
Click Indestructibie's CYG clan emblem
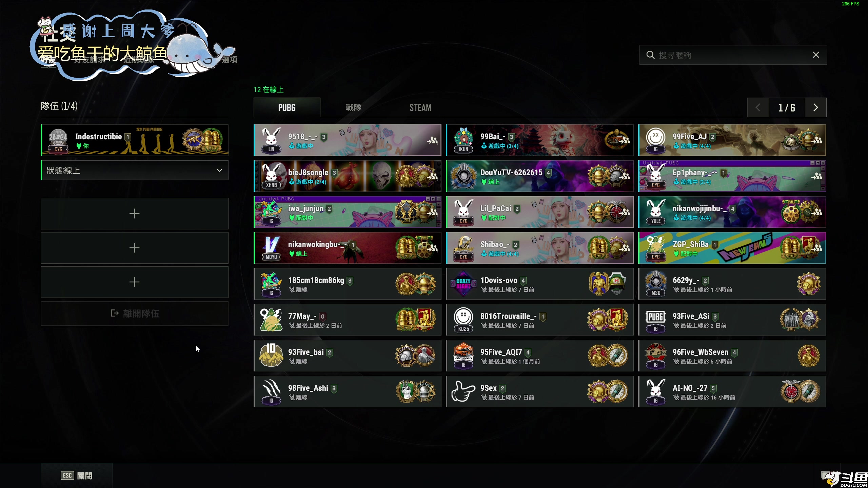[58, 140]
